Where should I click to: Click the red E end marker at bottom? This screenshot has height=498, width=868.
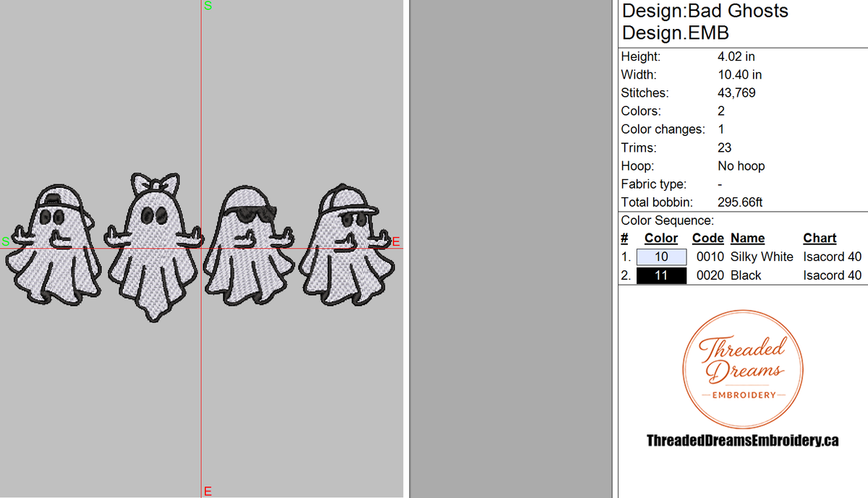[208, 491]
